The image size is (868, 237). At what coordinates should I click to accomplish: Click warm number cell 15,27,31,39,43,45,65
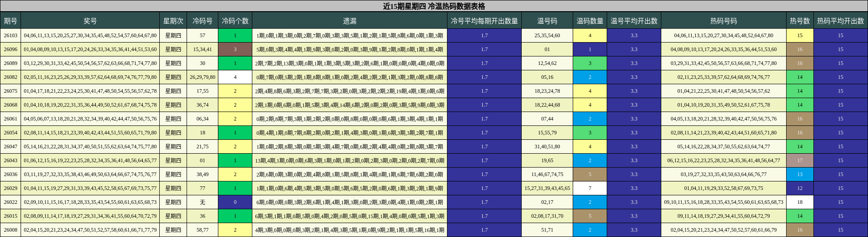click(547, 188)
